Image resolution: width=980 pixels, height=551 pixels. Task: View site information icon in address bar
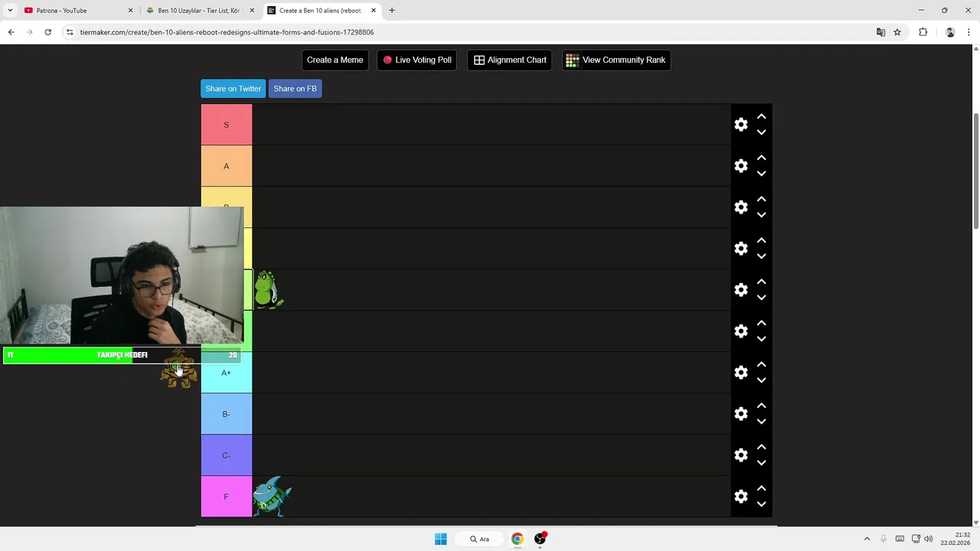click(70, 32)
